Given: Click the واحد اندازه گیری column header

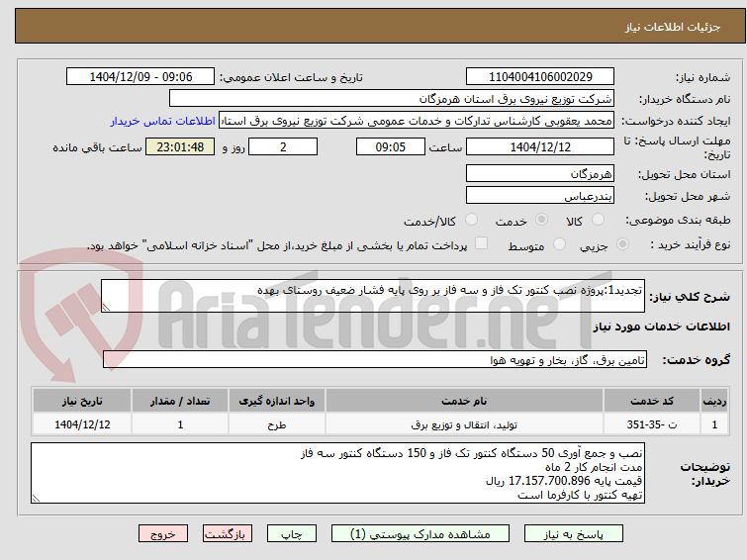Looking at the screenshot, I should point(277,401).
